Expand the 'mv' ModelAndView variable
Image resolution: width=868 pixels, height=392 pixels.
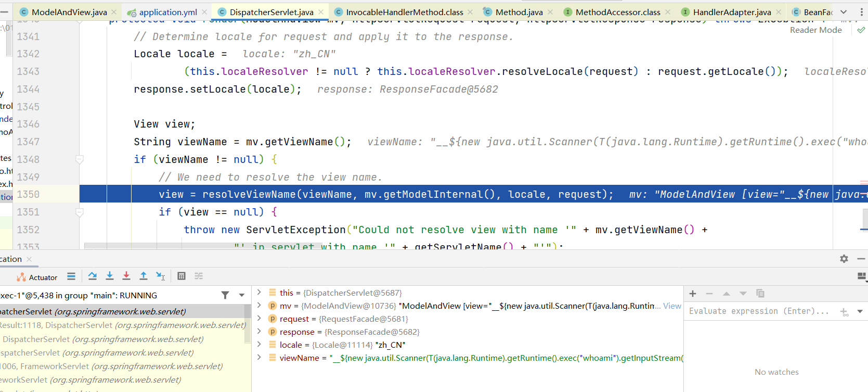coord(259,306)
